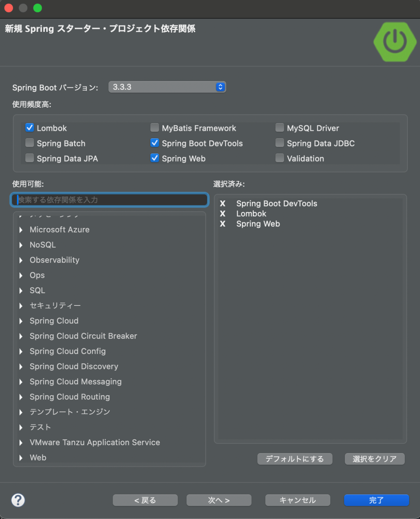Expand the テスト category
Image resolution: width=420 pixels, height=519 pixels.
[x=21, y=427]
